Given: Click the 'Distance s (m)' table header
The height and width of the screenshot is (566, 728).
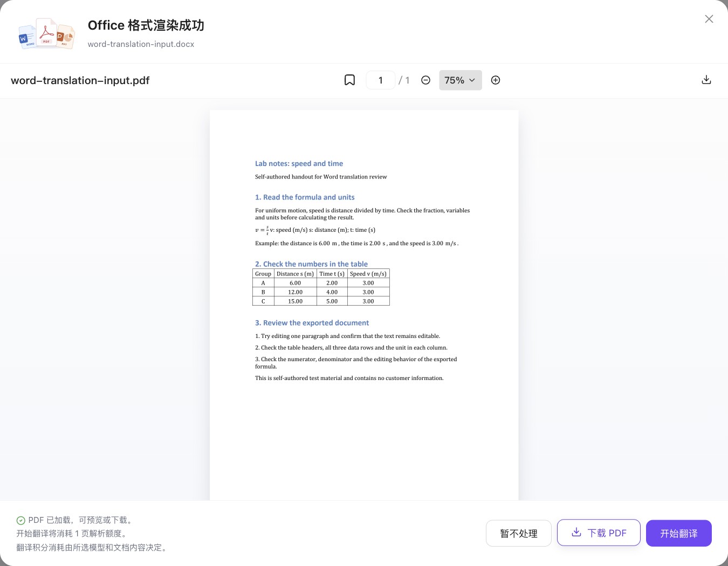Looking at the screenshot, I should (295, 274).
